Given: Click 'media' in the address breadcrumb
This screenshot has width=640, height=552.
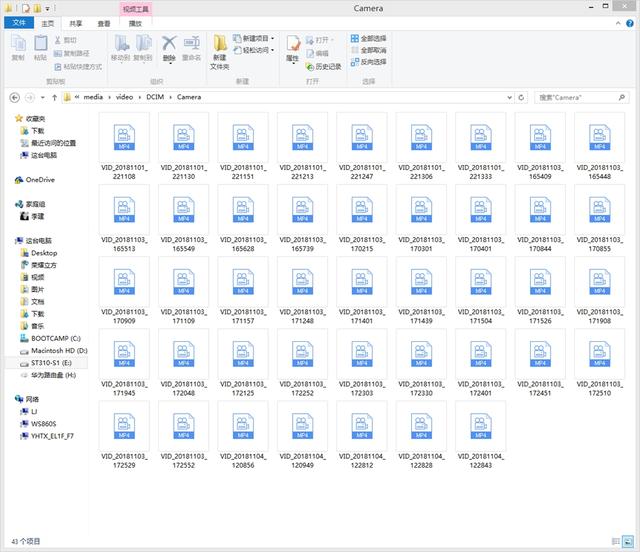Looking at the screenshot, I should click(x=93, y=97).
